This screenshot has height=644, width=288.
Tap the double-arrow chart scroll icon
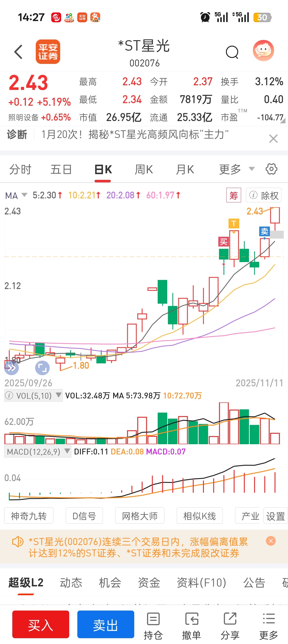click(12, 368)
